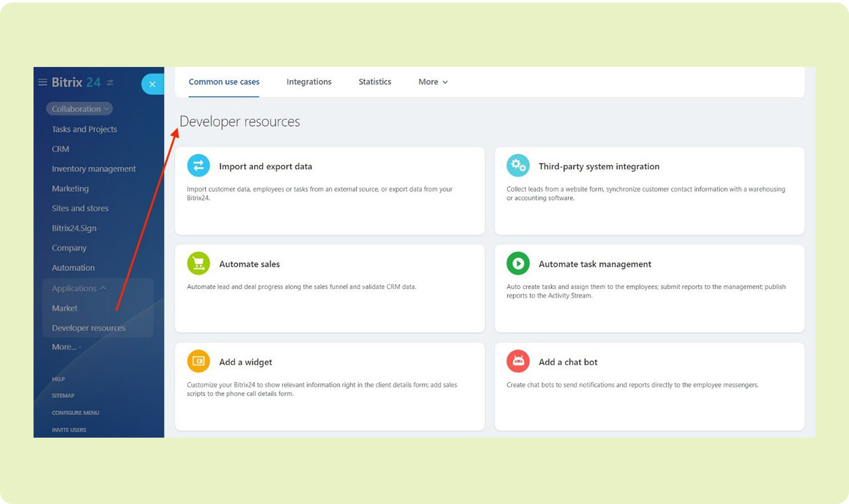Viewport: 849px width, 504px height.
Task: Select the Common use cases tab
Action: pyautogui.click(x=224, y=82)
